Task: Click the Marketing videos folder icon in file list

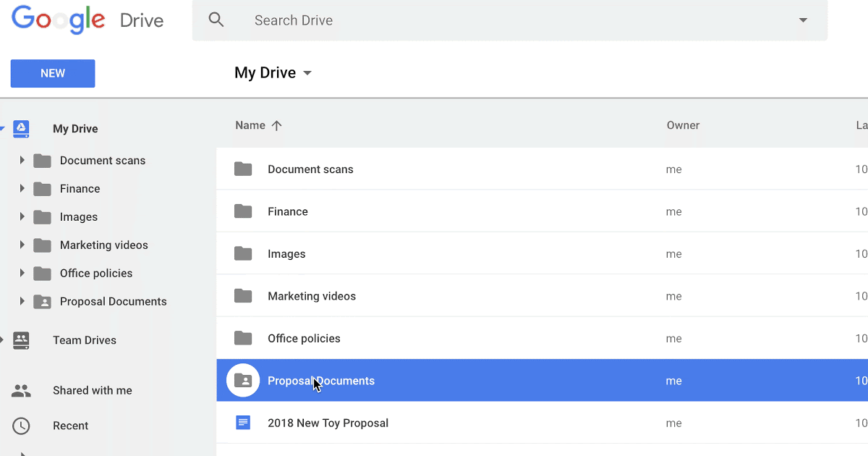Action: coord(243,296)
